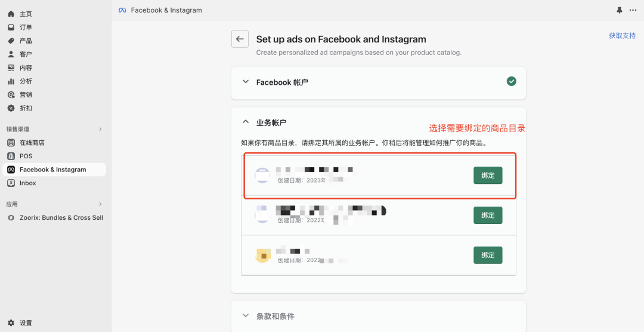Viewport: 644px width, 332px height.
Task: Click the 在线商店 channel label
Action: [32, 143]
